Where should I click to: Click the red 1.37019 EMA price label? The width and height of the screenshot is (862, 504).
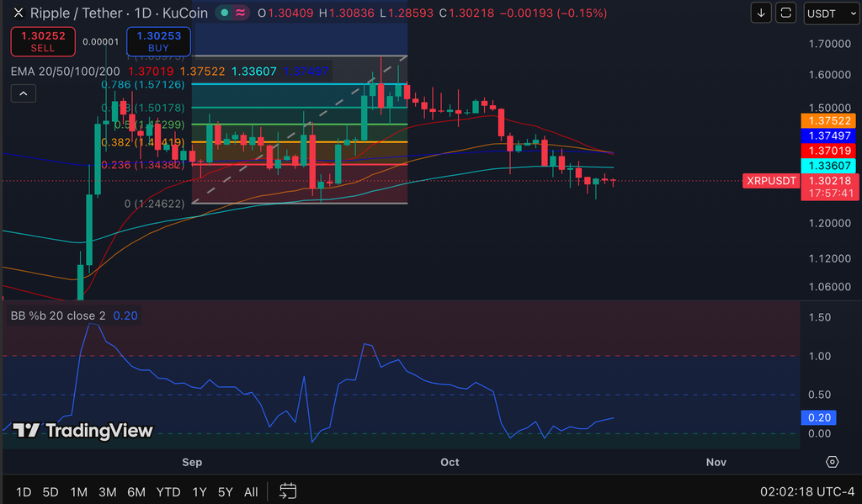(829, 150)
